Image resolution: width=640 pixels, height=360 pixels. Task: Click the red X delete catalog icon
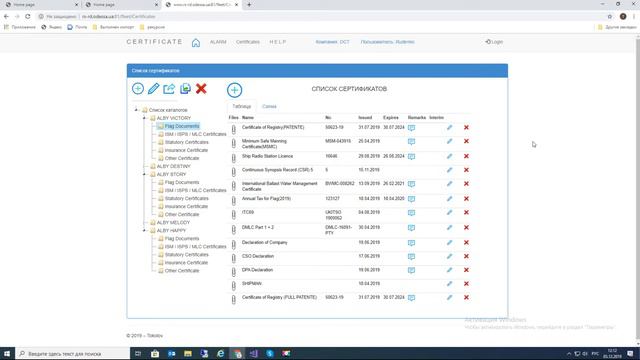pos(201,89)
